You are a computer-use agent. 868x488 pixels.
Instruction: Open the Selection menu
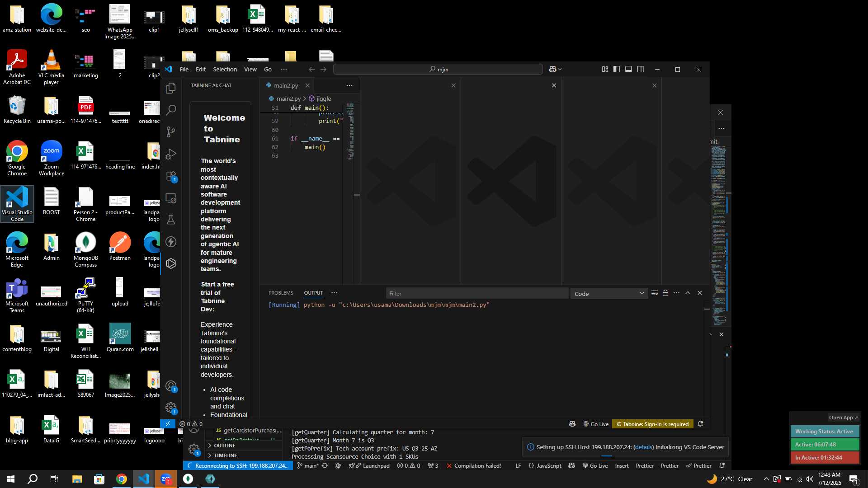[x=225, y=69]
